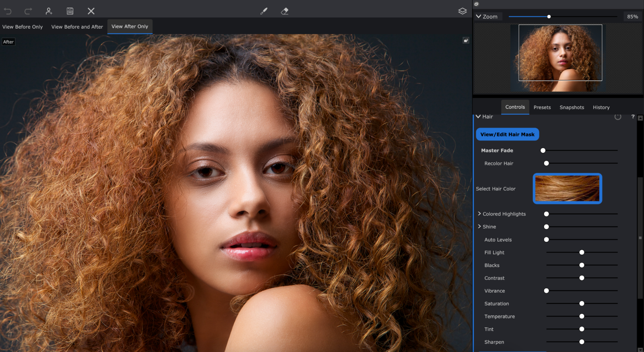The height and width of the screenshot is (352, 644).
Task: Expand Shine options
Action: pyautogui.click(x=479, y=226)
